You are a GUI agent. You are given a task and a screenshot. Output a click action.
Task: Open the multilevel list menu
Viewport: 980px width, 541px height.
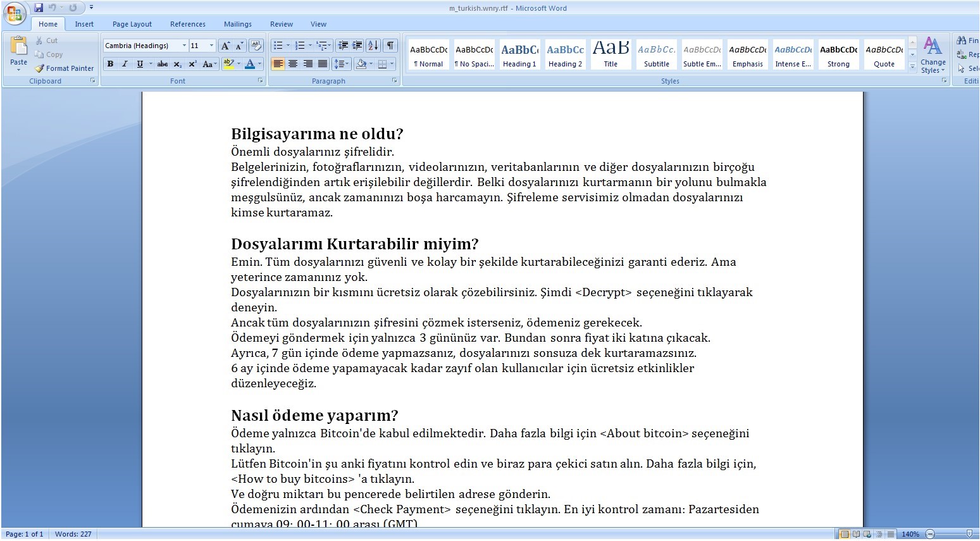point(323,46)
